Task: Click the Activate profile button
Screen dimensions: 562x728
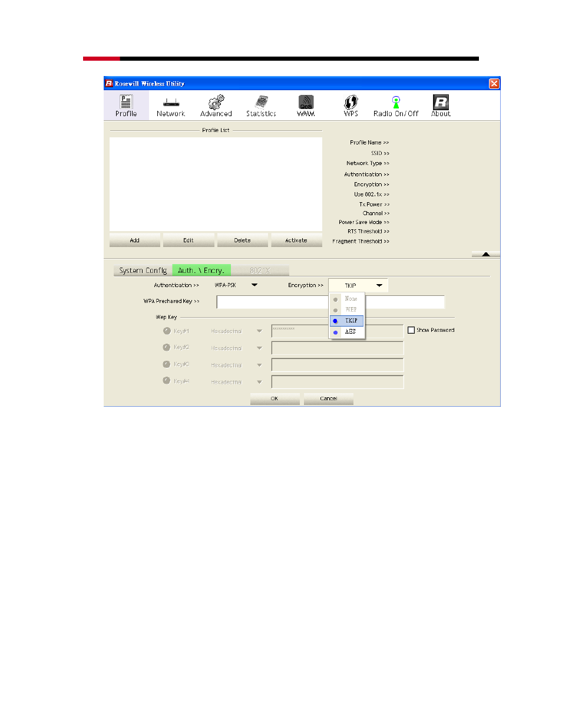Action: (296, 241)
